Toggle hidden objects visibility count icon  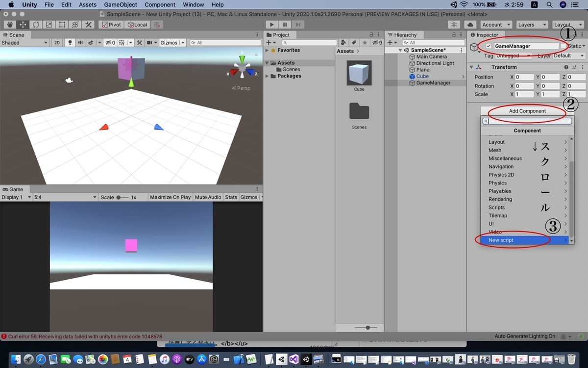[x=110, y=43]
